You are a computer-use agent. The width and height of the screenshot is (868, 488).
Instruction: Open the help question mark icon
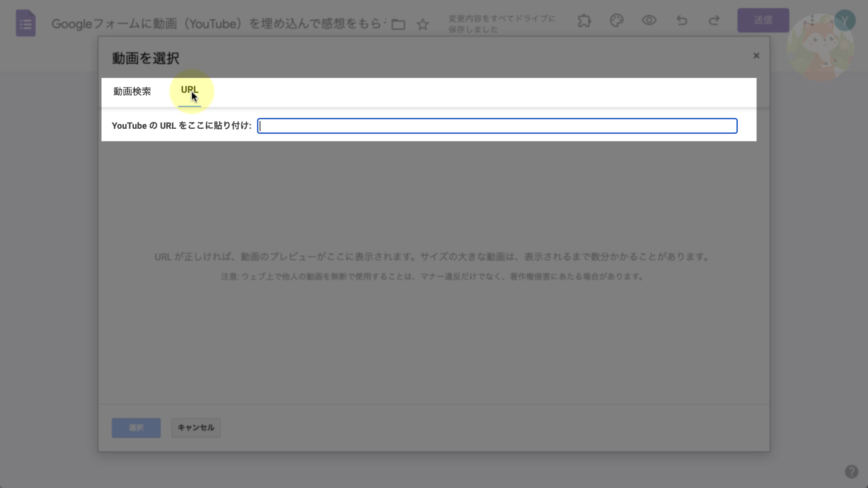(x=851, y=472)
